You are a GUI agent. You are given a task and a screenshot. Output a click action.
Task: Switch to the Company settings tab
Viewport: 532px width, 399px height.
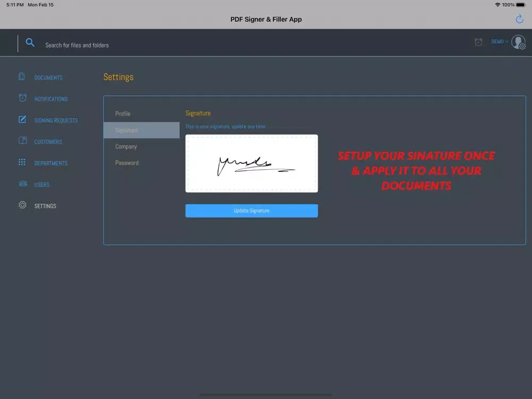click(x=142, y=146)
